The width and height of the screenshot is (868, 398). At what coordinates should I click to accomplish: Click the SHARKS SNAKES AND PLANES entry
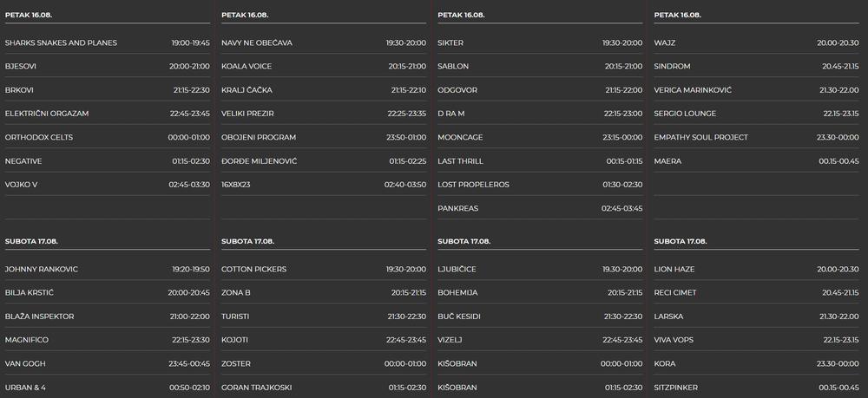click(61, 42)
